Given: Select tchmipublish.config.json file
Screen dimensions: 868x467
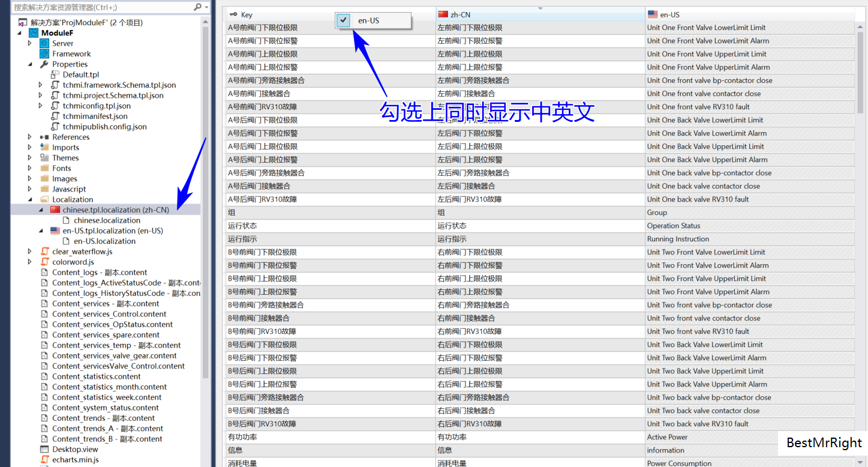Looking at the screenshot, I should [x=104, y=127].
